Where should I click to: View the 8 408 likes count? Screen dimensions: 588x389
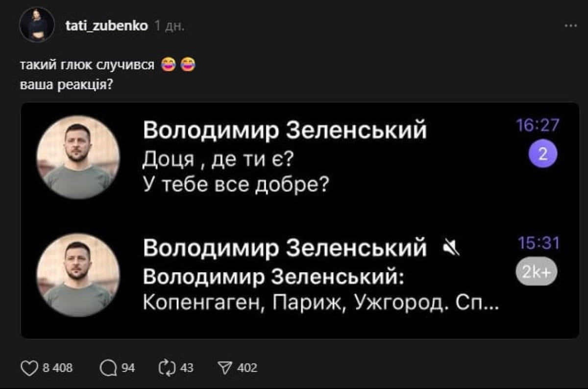(58, 368)
